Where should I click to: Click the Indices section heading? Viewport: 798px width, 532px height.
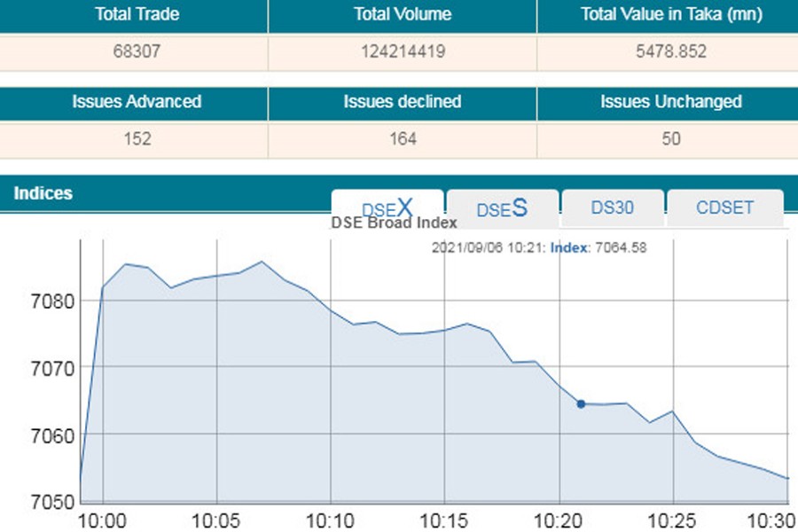pos(43,193)
